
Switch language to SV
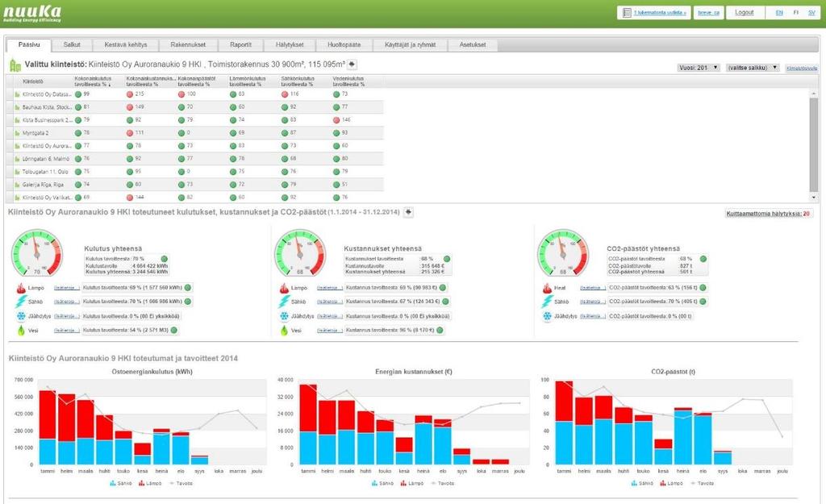[x=811, y=13]
